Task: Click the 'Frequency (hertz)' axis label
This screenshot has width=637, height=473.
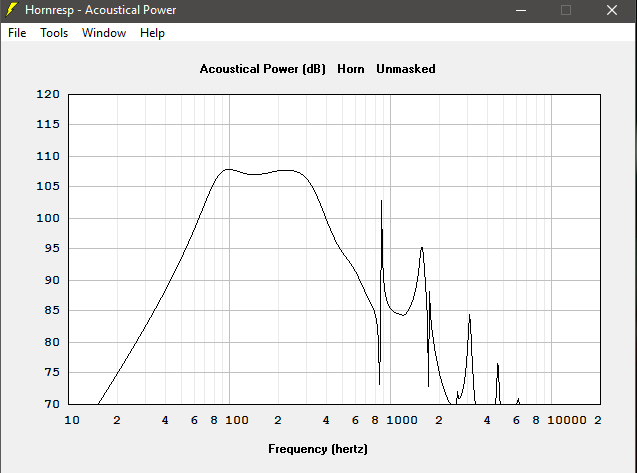Action: [317, 449]
